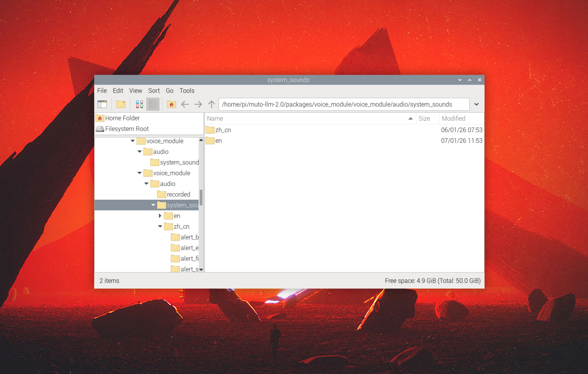
Task: Click the recorded folder icon in tree
Action: [x=162, y=195]
